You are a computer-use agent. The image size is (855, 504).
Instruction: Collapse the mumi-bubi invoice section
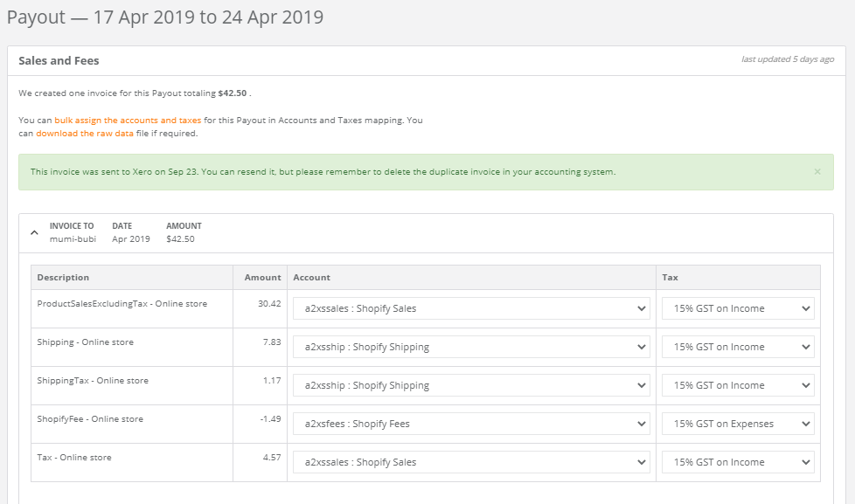pyautogui.click(x=34, y=233)
